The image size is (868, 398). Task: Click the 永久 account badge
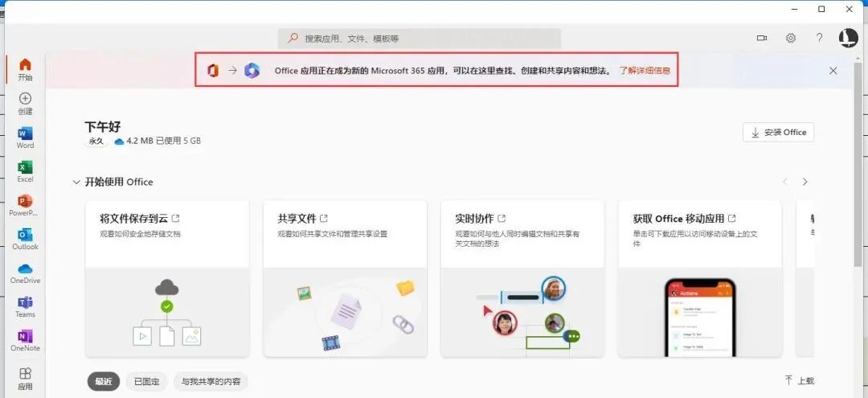tap(96, 142)
